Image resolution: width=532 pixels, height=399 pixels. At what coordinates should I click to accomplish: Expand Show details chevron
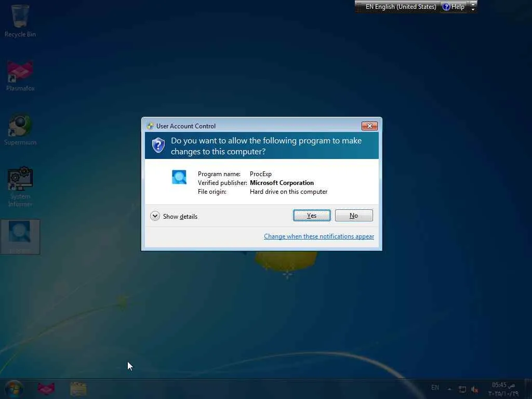[x=155, y=216]
